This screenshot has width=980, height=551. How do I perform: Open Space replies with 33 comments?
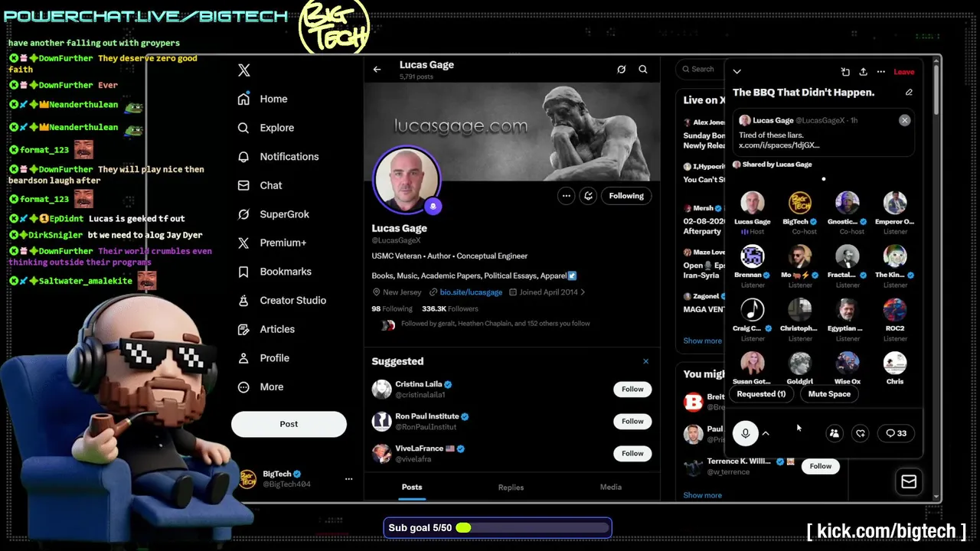(x=896, y=434)
